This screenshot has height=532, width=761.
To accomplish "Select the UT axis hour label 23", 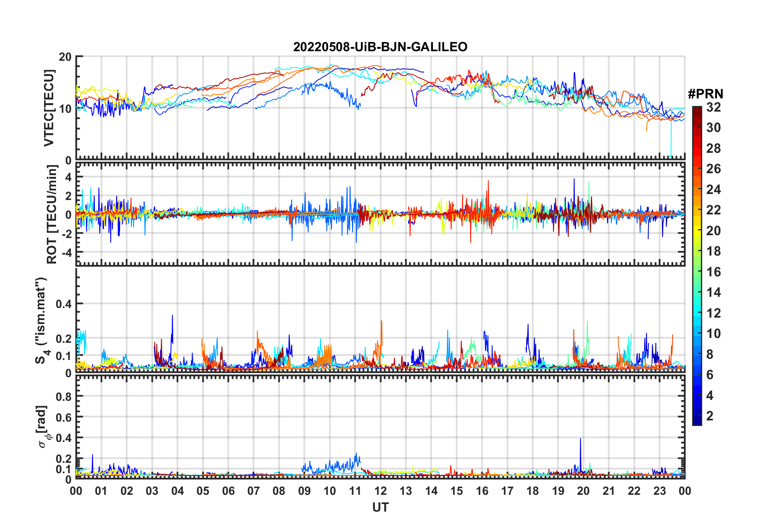I will [x=659, y=491].
